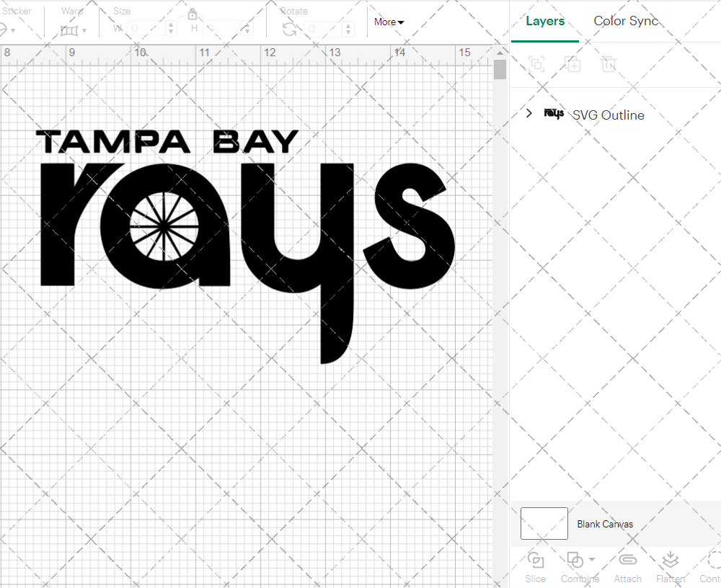Screen dimensions: 721x588
Task: Click the Contour tool icon
Action: [x=712, y=561]
